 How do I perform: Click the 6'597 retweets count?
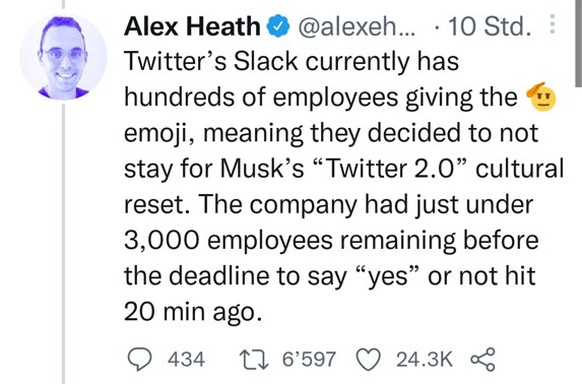[x=309, y=359]
